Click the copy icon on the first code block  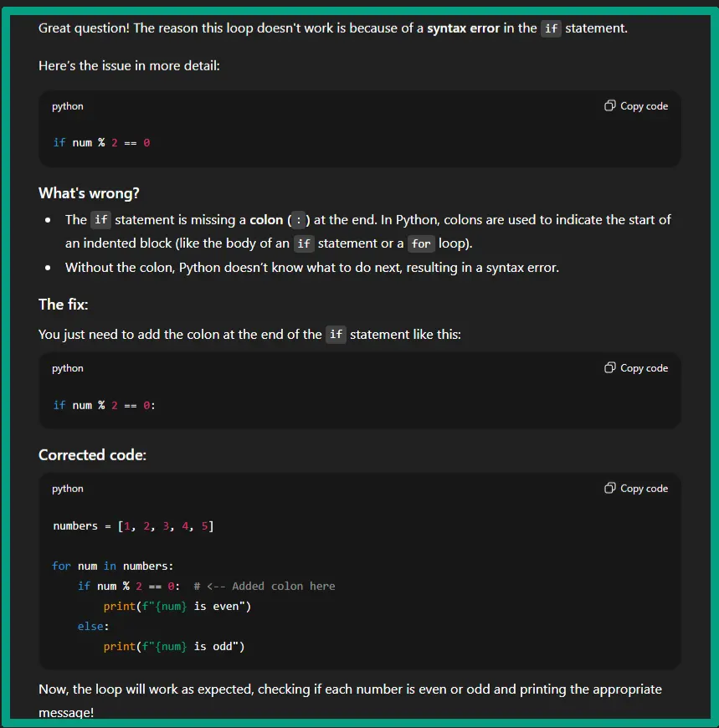point(609,105)
